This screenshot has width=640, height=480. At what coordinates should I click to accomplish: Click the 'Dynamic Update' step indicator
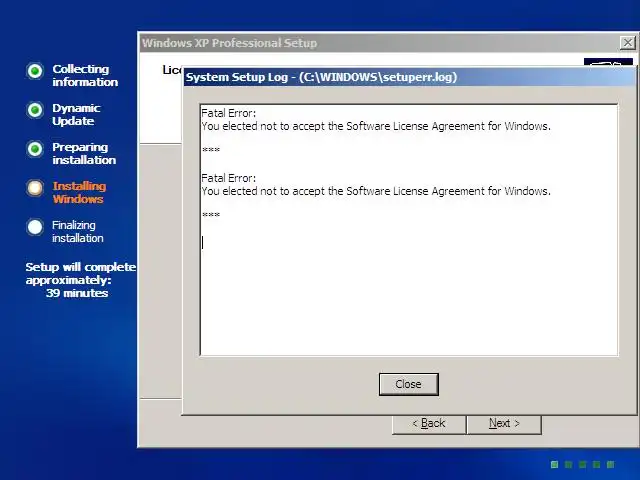[35, 110]
